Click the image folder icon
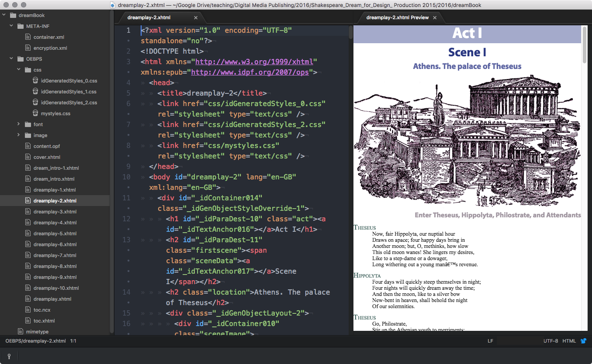Screen dimensions: 592x364 tap(28, 135)
